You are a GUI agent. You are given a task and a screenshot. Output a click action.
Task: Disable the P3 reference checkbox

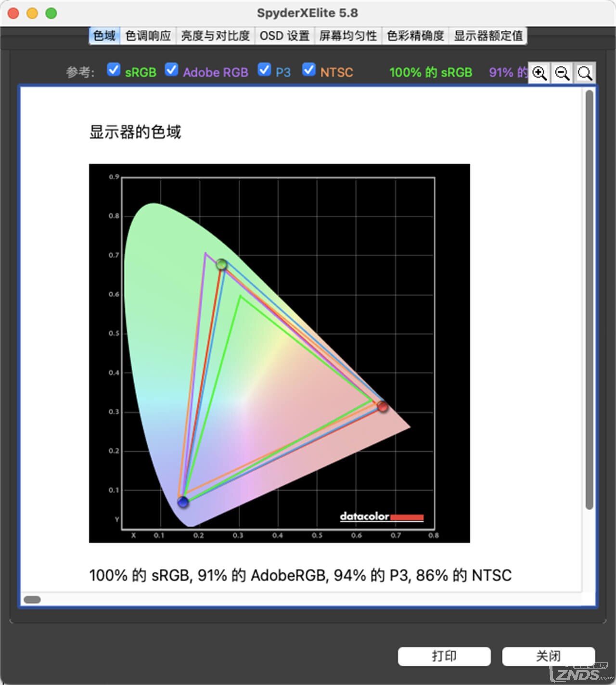point(264,70)
